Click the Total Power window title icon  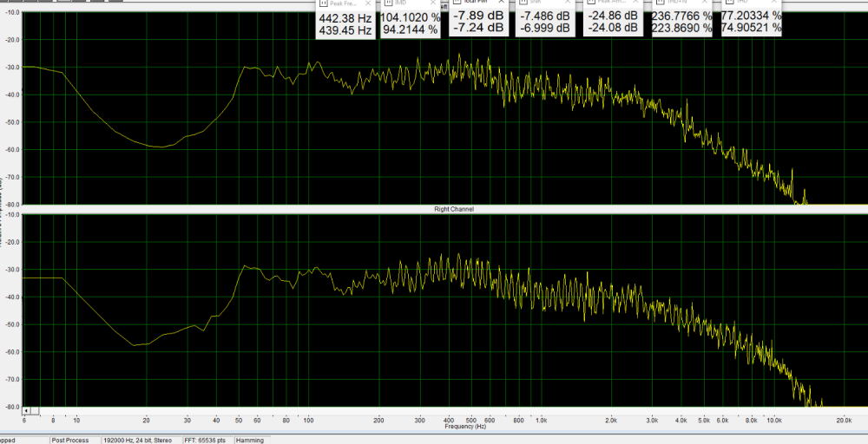pyautogui.click(x=457, y=3)
